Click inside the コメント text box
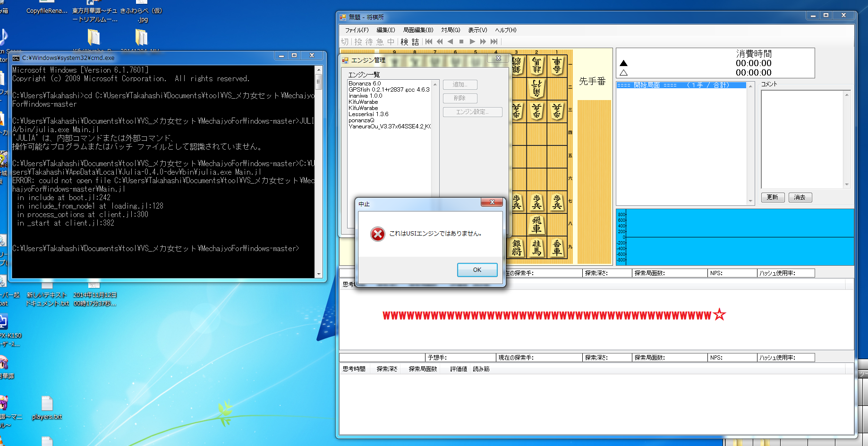The height and width of the screenshot is (446, 868). tap(802, 139)
